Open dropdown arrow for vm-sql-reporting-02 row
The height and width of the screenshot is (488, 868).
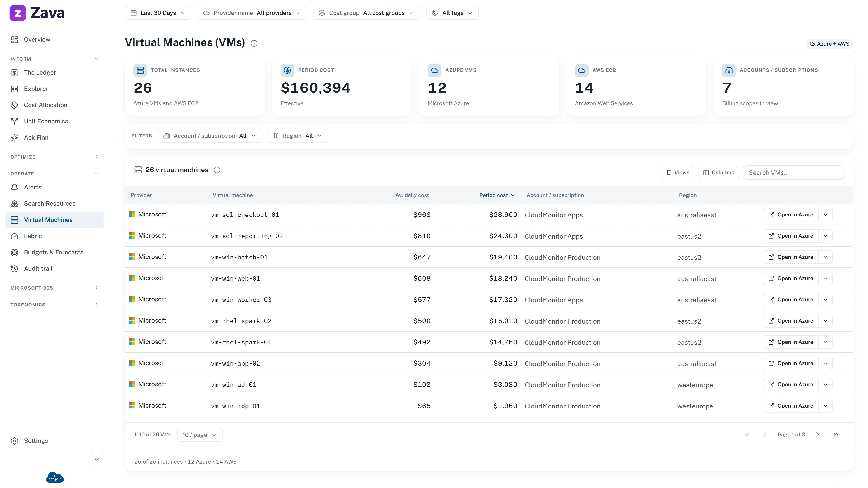point(826,236)
